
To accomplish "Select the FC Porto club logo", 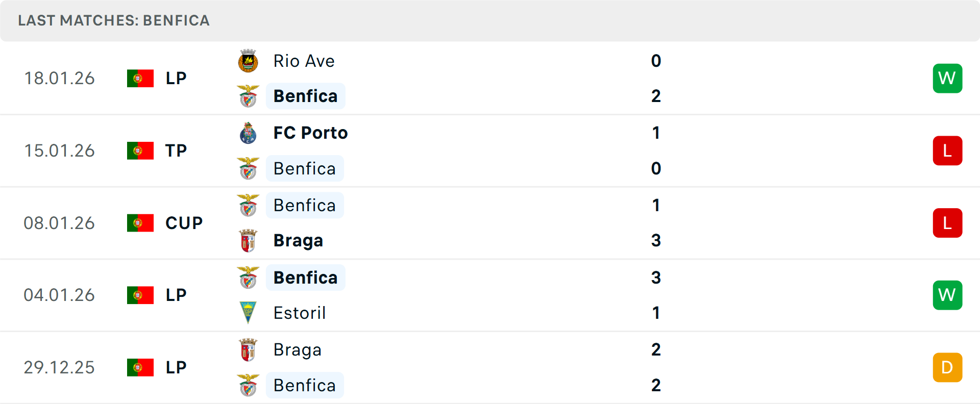I will point(248,133).
